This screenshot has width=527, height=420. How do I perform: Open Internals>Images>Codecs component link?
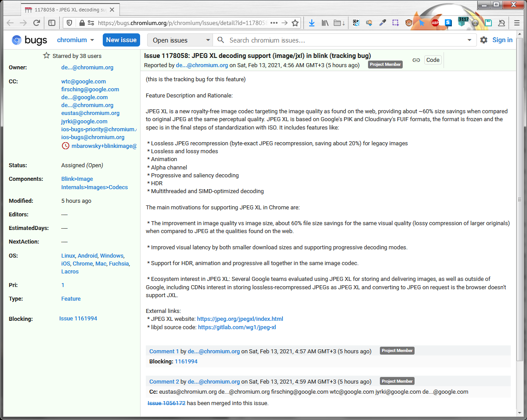[x=94, y=187]
